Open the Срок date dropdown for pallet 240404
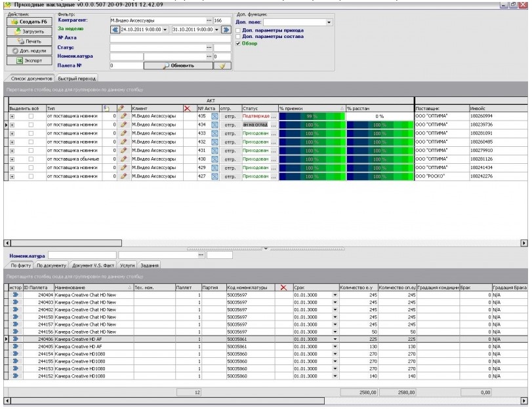Screen dimensions: 532x409 click(x=335, y=296)
